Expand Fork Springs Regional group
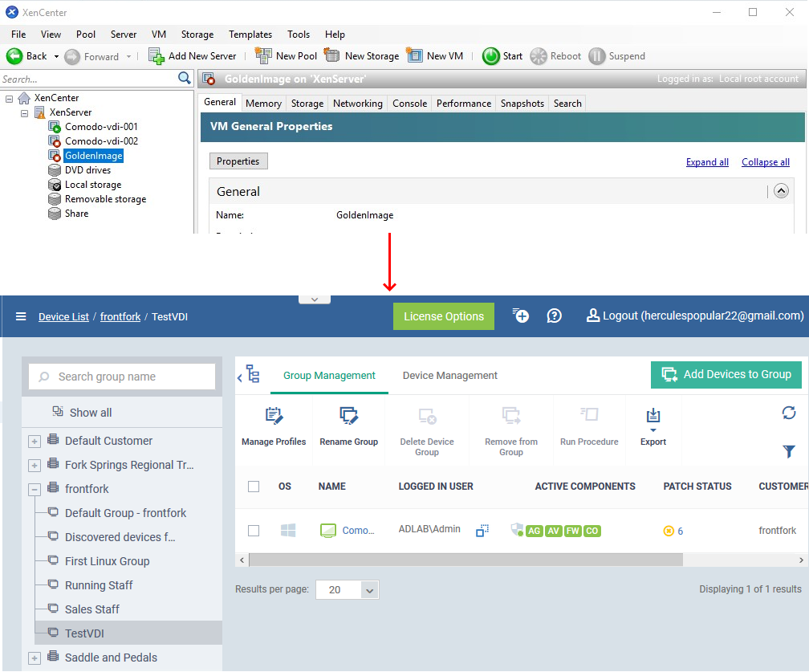Screen dimensions: 809x672 coord(34,466)
